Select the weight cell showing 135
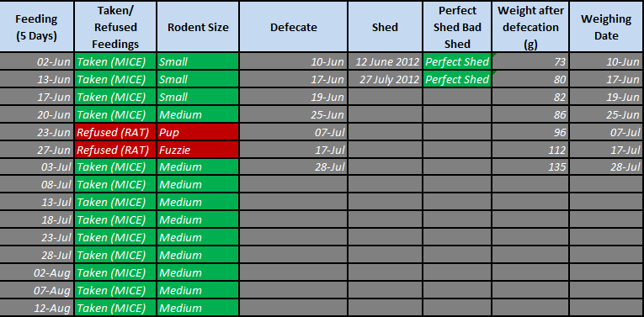The width and height of the screenshot is (644, 317). pos(530,167)
